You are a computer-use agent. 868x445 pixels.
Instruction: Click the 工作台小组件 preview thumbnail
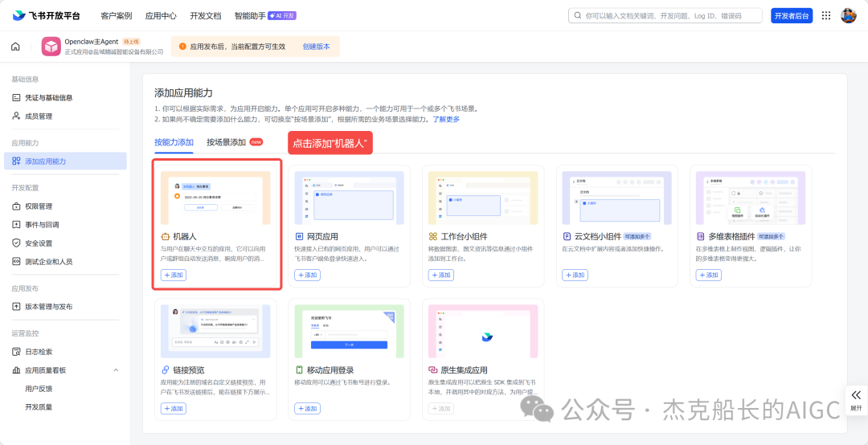pyautogui.click(x=483, y=198)
